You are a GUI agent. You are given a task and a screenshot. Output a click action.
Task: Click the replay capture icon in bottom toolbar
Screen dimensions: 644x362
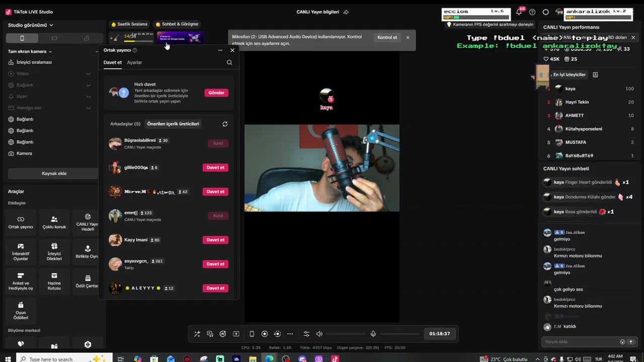pos(277,334)
